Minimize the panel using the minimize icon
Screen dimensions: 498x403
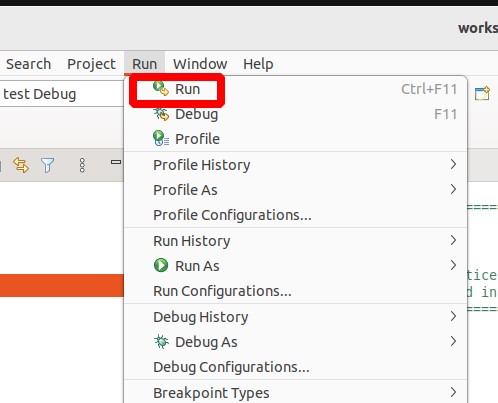pos(116,162)
